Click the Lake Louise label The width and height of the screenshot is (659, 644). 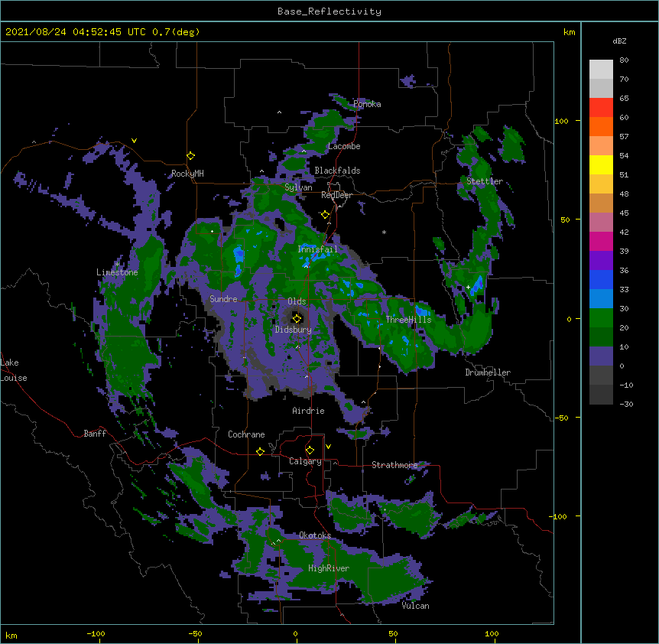[14, 370]
